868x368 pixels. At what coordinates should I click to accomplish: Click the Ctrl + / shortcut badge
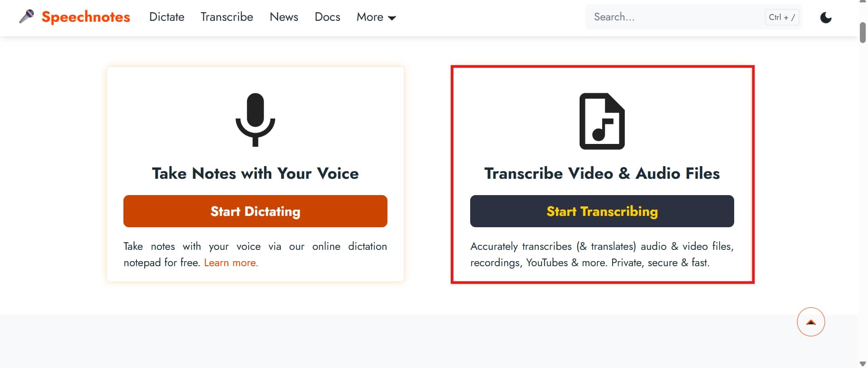pyautogui.click(x=782, y=17)
